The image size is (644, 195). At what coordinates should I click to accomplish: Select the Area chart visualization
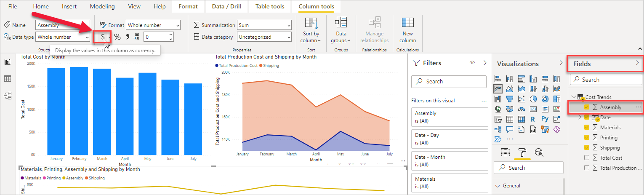(x=510, y=89)
